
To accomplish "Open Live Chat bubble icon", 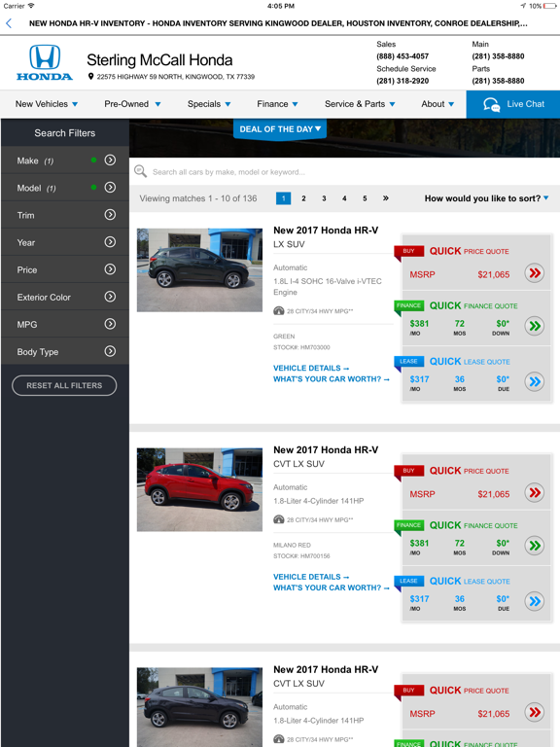I will pos(491,104).
